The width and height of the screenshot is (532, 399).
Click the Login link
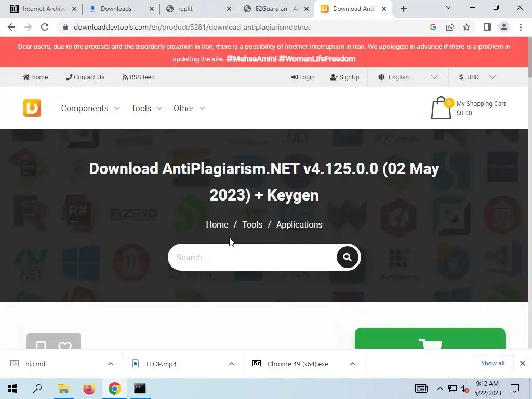303,77
